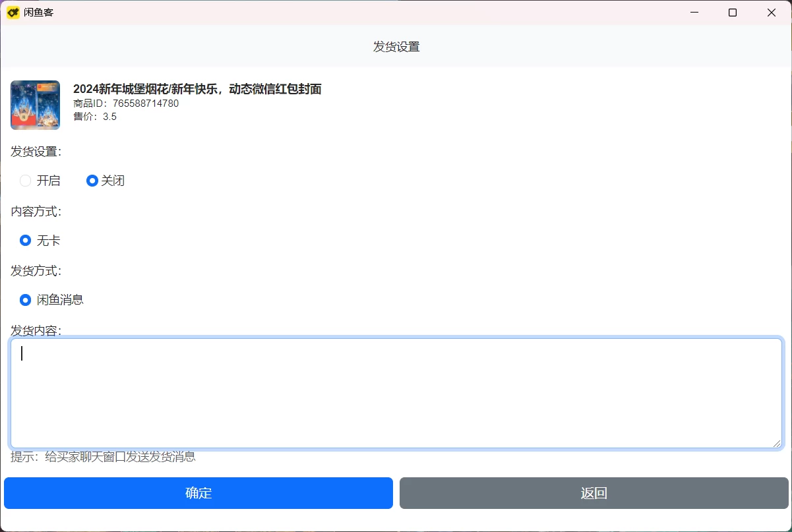The height and width of the screenshot is (532, 792).
Task: Click the 发货设置 page title
Action: (394, 46)
